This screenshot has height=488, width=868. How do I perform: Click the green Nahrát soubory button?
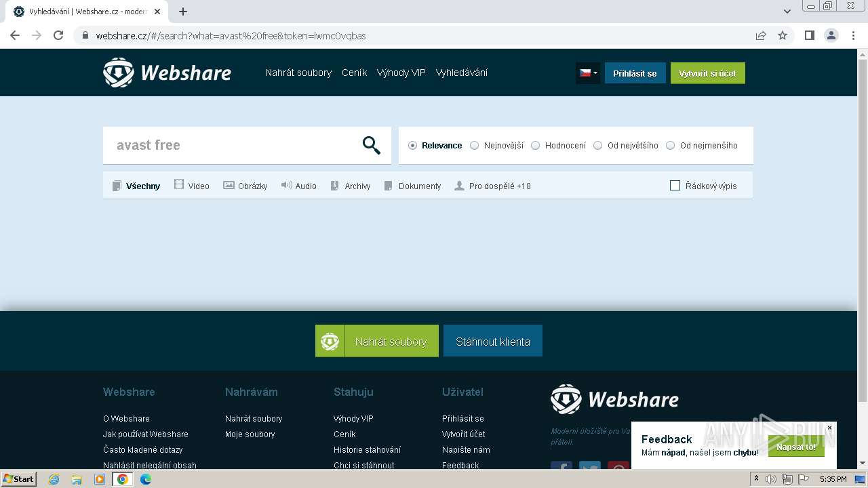click(377, 341)
